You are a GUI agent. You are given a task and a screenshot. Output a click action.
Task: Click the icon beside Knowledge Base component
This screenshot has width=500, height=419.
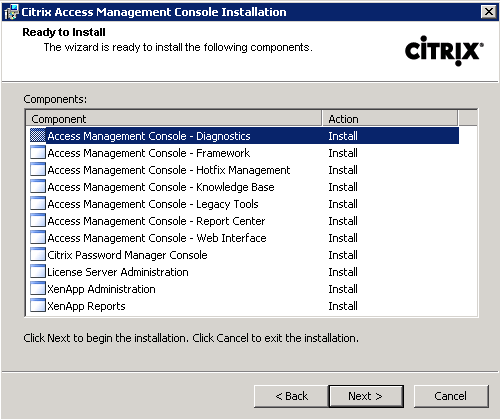pyautogui.click(x=38, y=187)
